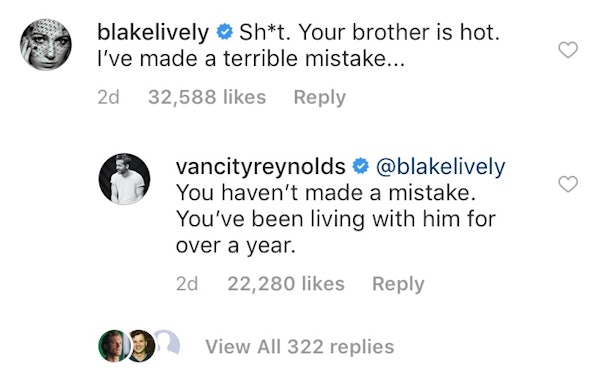Viewport: 614px width, 378px height.
Task: Click the second small replier avatar
Action: 141,346
